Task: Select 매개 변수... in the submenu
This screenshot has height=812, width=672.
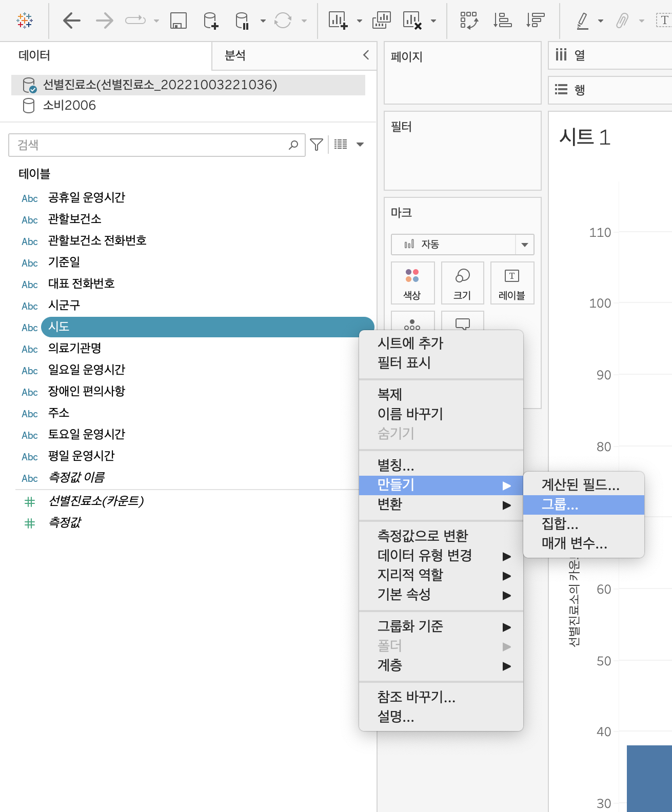Action: (584, 543)
